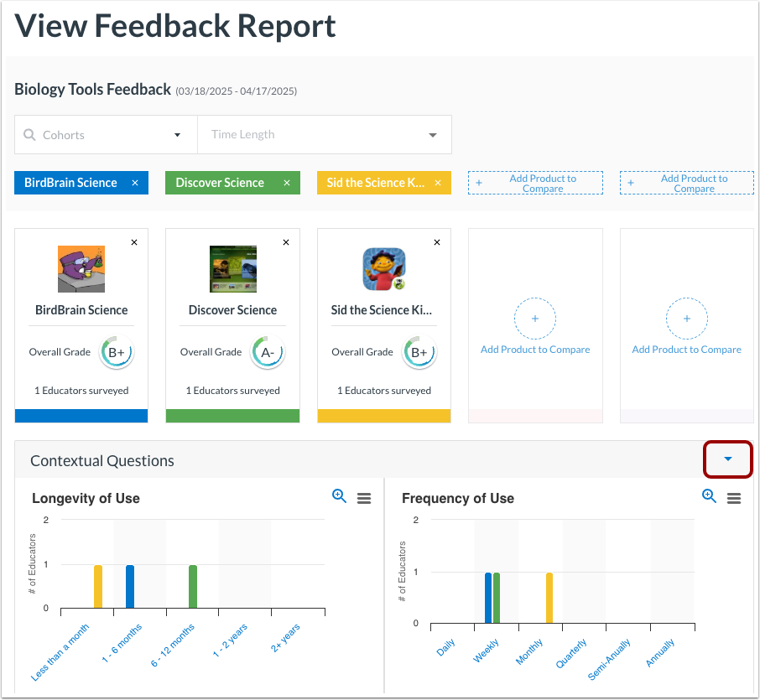Zoom into the Longevity of Use chart
This screenshot has width=760, height=700.
339,495
